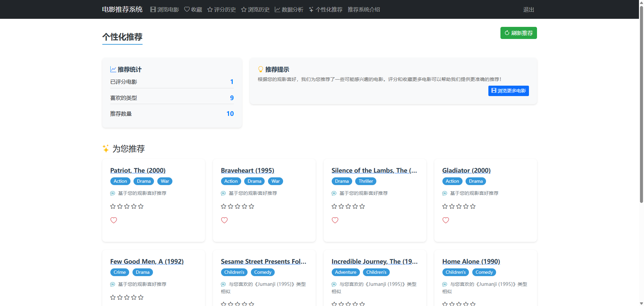Rate Braveheart (1995) five stars

pyautogui.click(x=252, y=206)
